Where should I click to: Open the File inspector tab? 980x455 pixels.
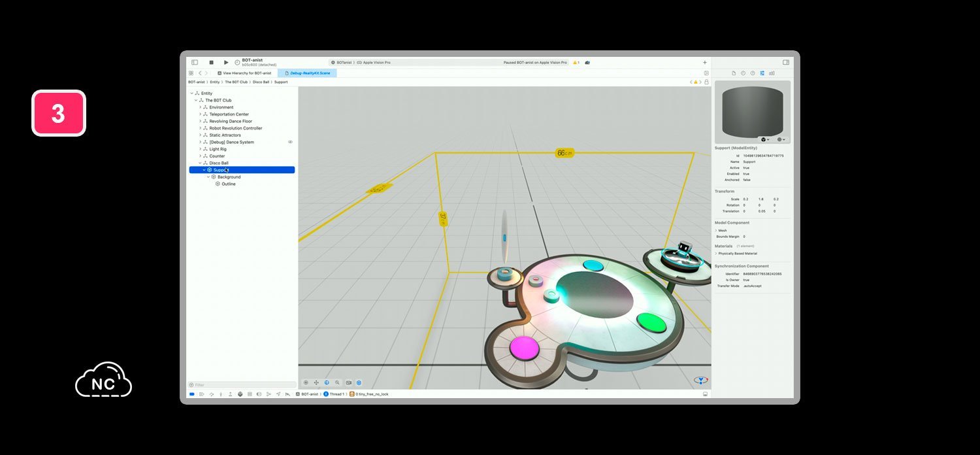(734, 73)
